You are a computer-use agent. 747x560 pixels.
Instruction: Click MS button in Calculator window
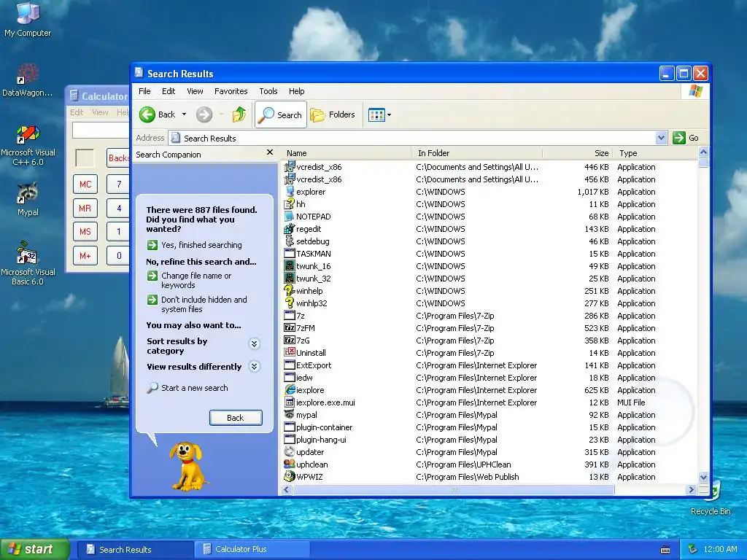(x=85, y=231)
